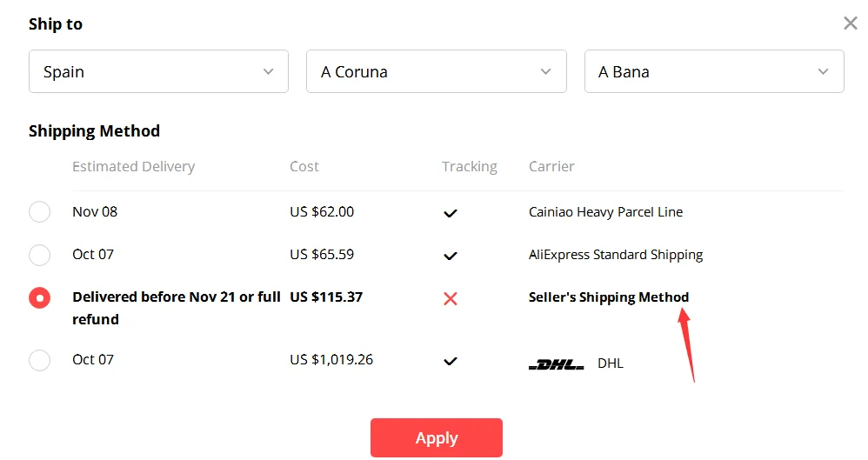Choose AliExpress Standard Shipping radio option
This screenshot has height=460, width=868.
39,255
